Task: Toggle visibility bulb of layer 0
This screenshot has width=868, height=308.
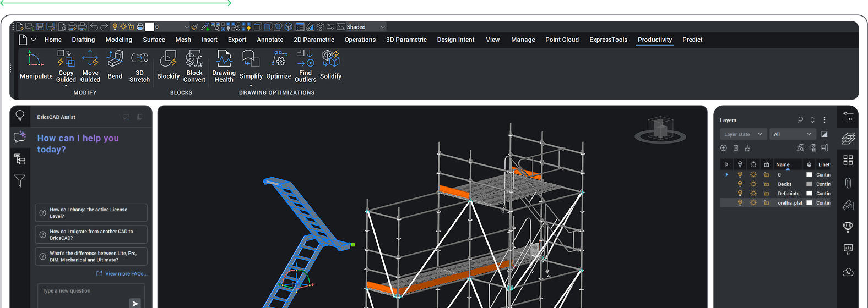Action: pos(740,175)
